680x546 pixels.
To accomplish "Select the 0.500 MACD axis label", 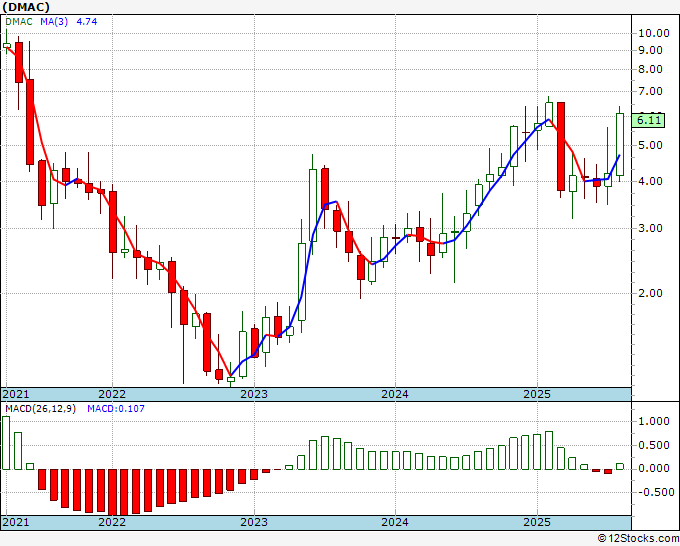I will click(x=654, y=445).
